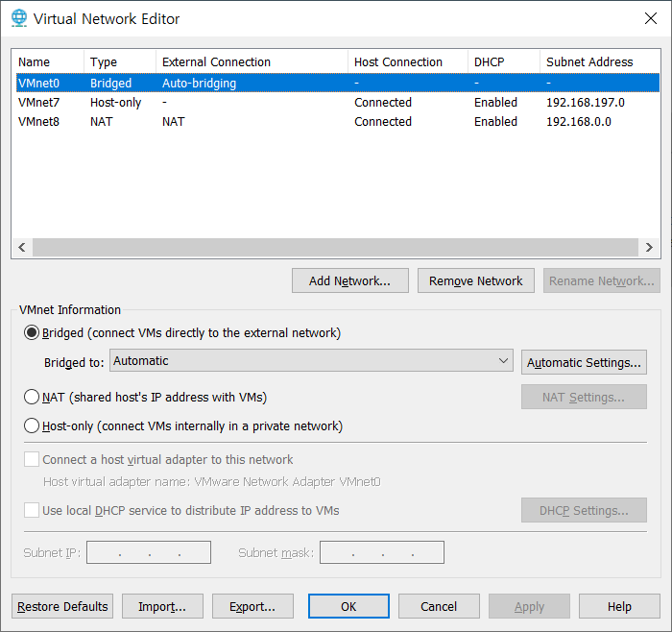
Task: Click the Bridged type cell of VMnet0
Action: (111, 83)
